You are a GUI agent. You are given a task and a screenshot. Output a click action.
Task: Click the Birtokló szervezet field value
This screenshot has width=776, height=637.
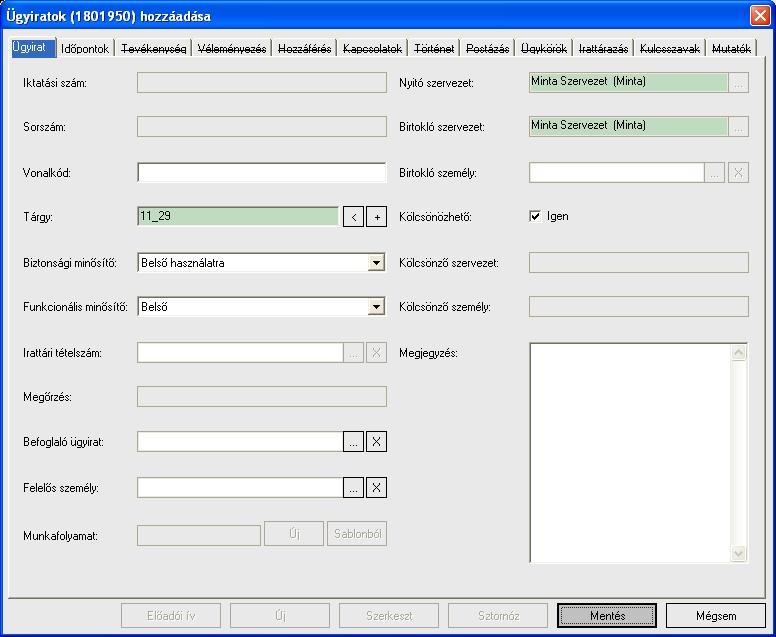click(x=629, y=127)
